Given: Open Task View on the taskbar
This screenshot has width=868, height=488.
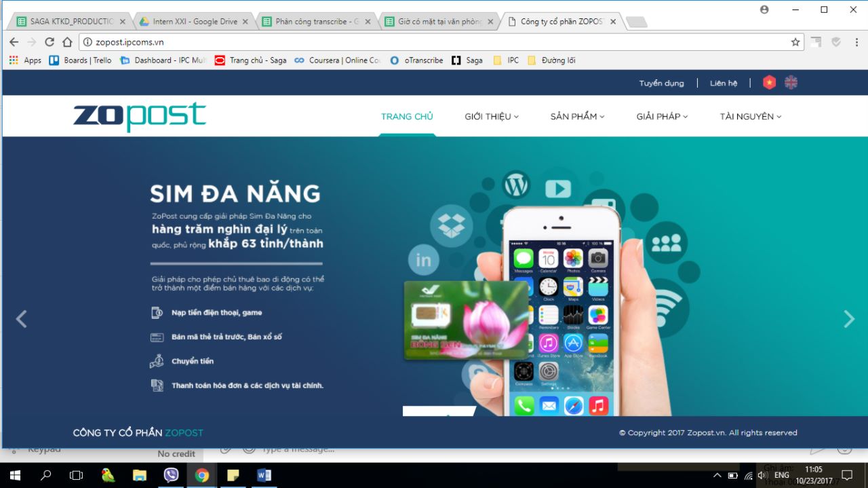Looking at the screenshot, I should pyautogui.click(x=77, y=475).
